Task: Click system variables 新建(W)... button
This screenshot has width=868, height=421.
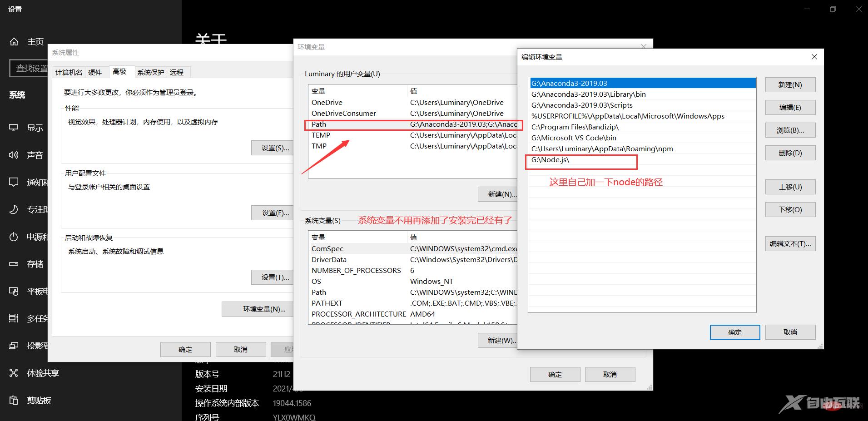Action: pos(498,340)
